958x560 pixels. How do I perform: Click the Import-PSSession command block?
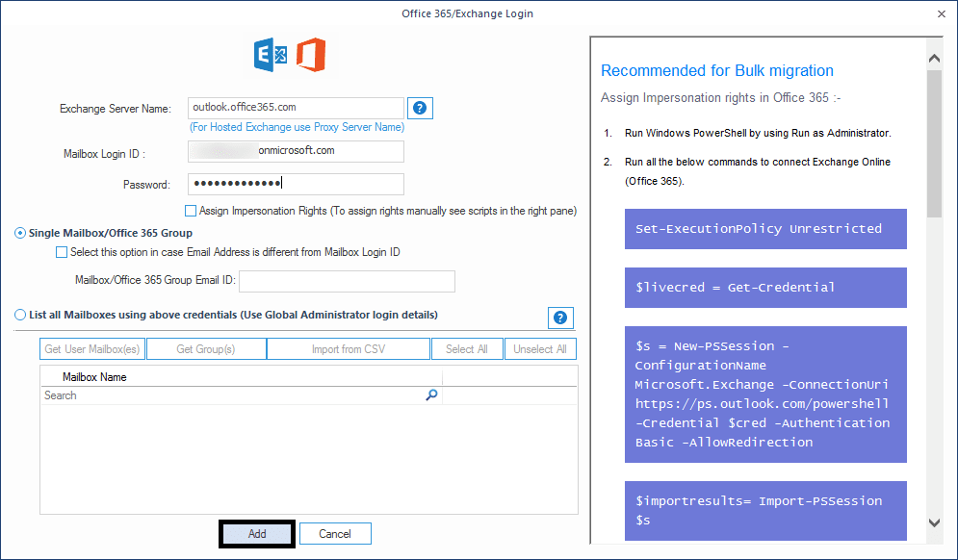(x=765, y=511)
